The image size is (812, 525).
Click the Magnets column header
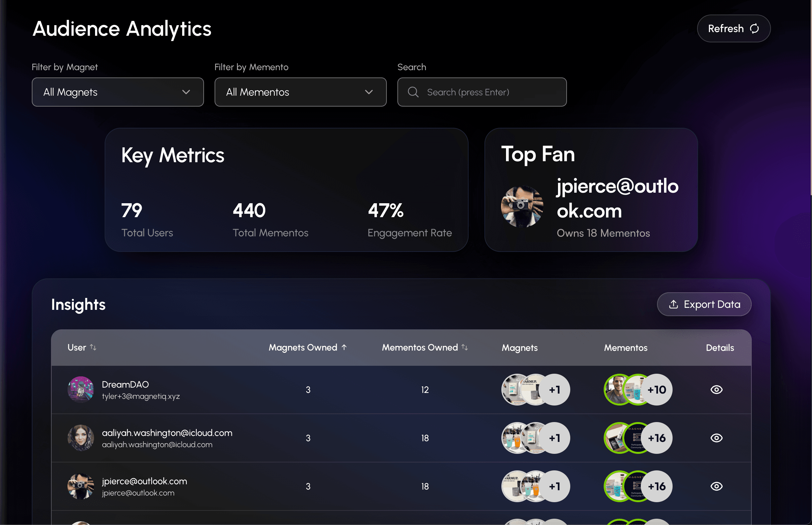[519, 348]
